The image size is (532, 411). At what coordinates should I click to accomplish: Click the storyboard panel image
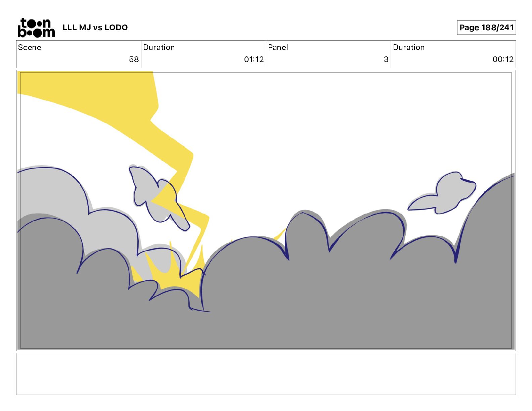[x=266, y=211]
